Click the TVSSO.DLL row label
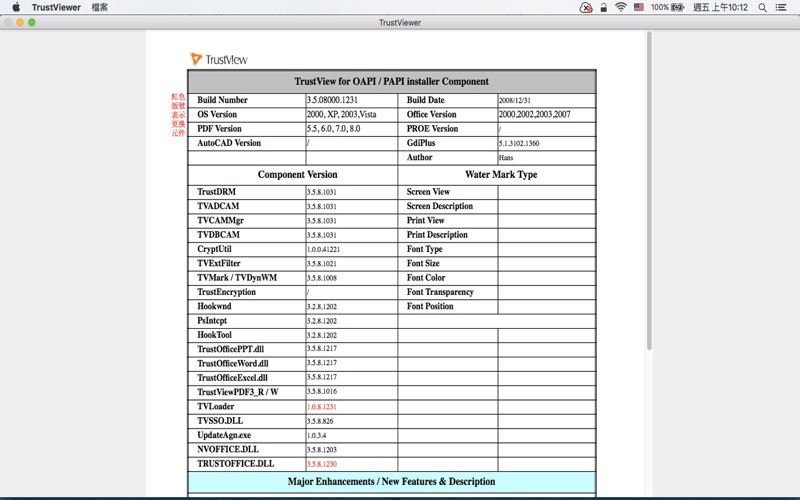Image resolution: width=800 pixels, height=500 pixels. click(x=220, y=420)
